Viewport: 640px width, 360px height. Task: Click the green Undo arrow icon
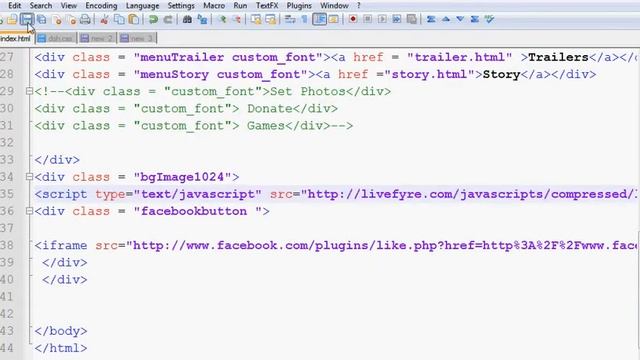click(x=153, y=19)
